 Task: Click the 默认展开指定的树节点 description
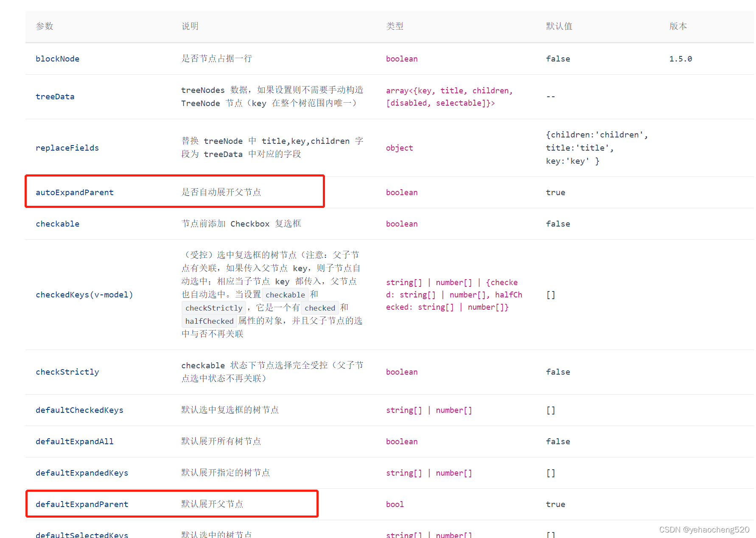[226, 473]
